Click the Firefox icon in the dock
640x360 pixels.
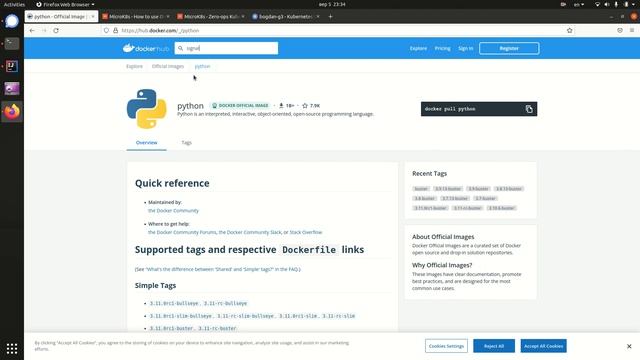pyautogui.click(x=12, y=111)
